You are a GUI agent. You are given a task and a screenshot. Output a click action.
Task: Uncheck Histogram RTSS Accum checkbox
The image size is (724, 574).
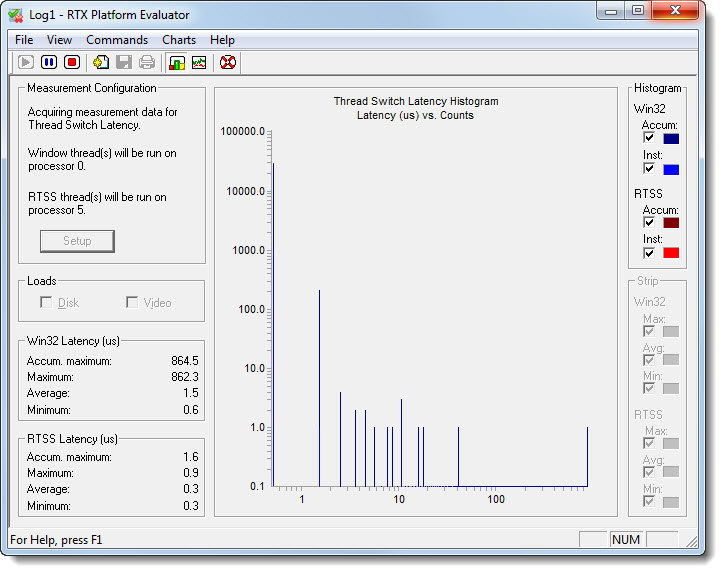[649, 223]
